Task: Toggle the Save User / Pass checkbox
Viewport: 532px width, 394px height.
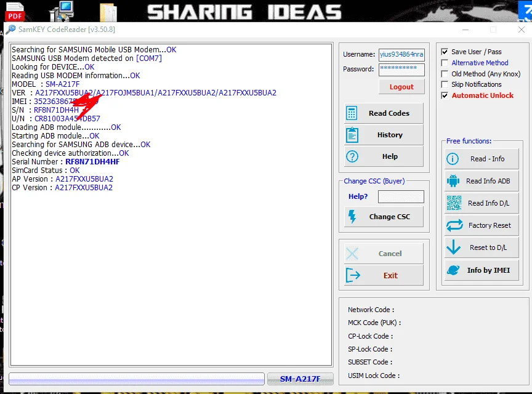Action: tap(445, 52)
